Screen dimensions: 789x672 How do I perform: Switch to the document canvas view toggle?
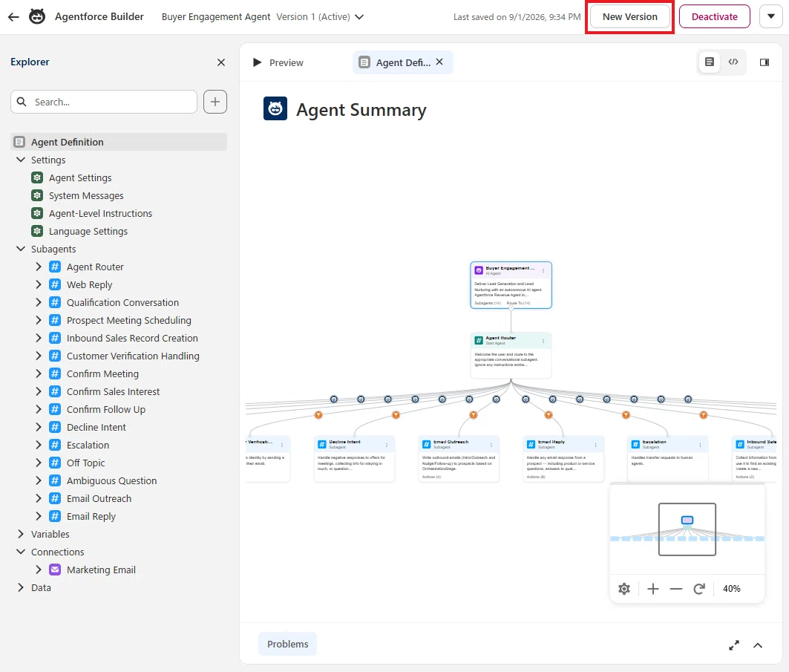coord(709,62)
